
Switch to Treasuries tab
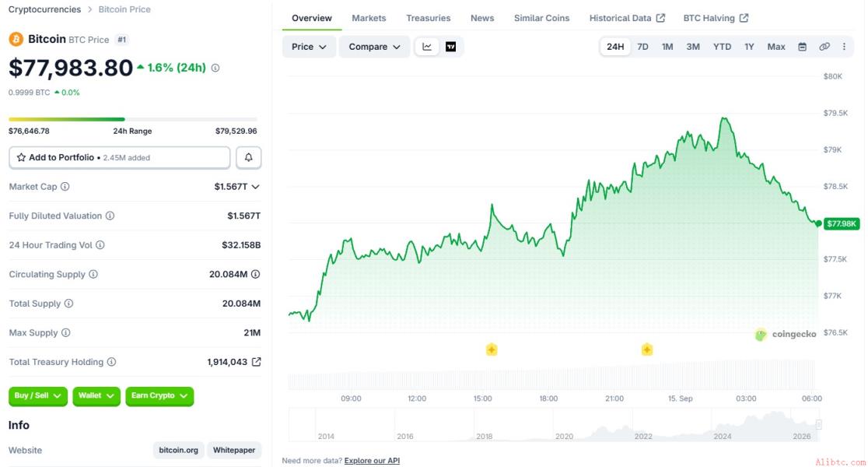[x=429, y=18]
